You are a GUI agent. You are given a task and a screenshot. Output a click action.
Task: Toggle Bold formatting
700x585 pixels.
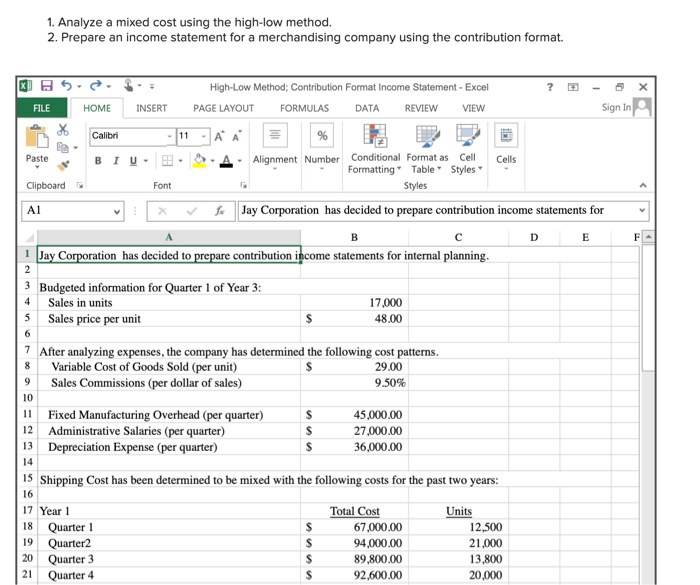point(98,161)
